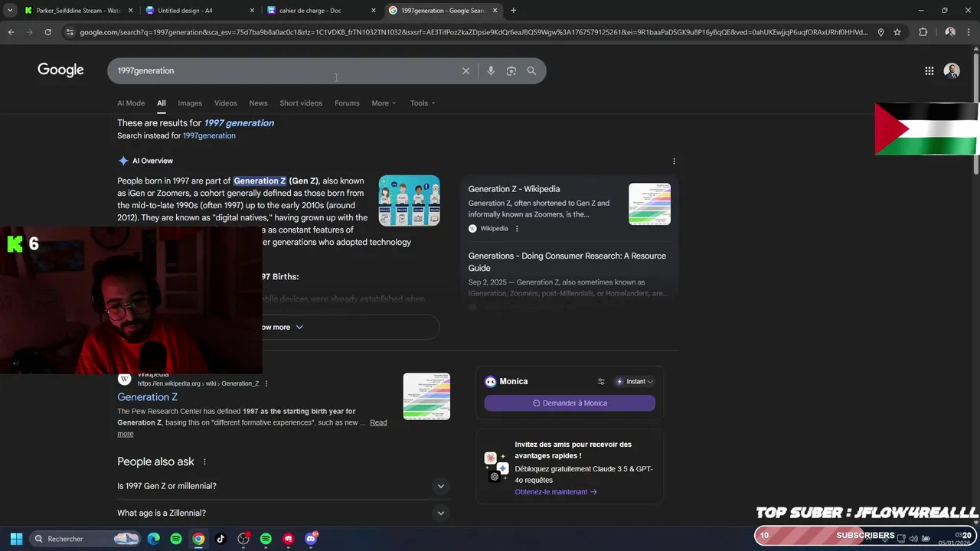Click inside the Google search input field

283,70
